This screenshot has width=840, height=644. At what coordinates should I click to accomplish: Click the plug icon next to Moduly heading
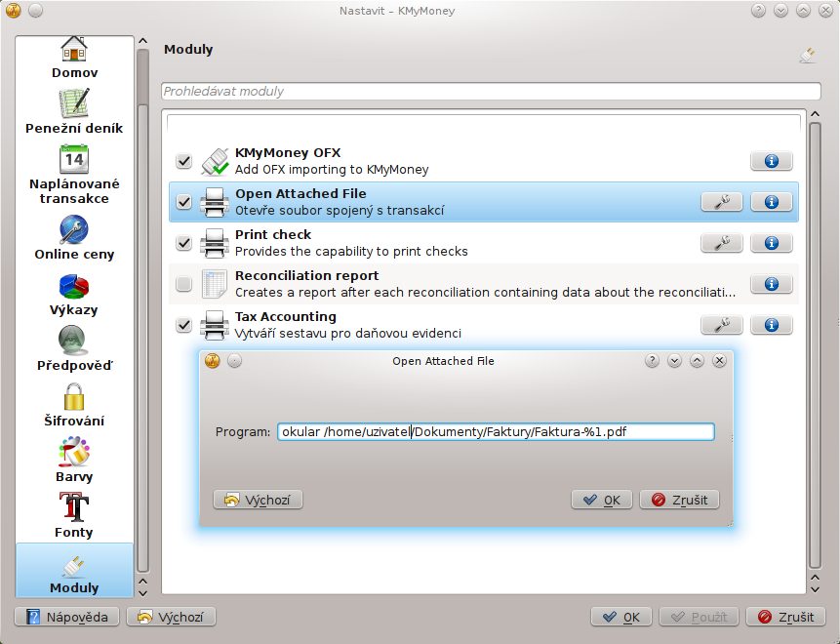(x=808, y=56)
